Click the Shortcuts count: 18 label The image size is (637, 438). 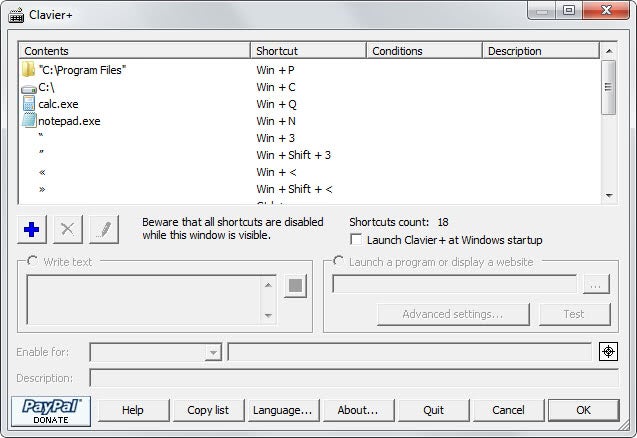point(399,222)
